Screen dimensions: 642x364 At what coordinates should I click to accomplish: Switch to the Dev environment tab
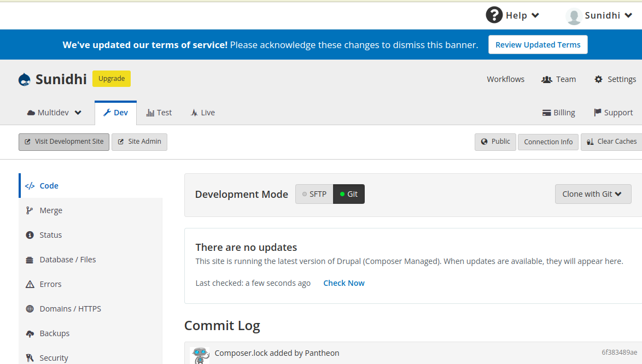coord(115,113)
